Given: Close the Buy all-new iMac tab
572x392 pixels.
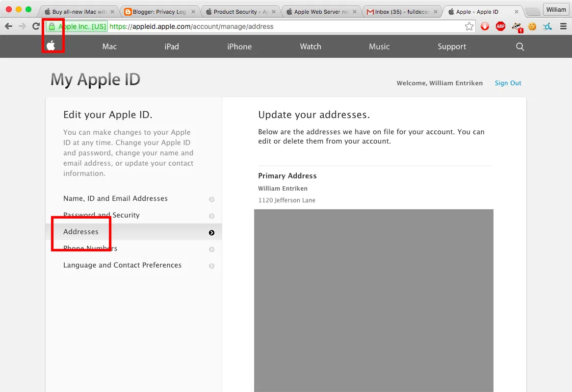Looking at the screenshot, I should (112, 12).
